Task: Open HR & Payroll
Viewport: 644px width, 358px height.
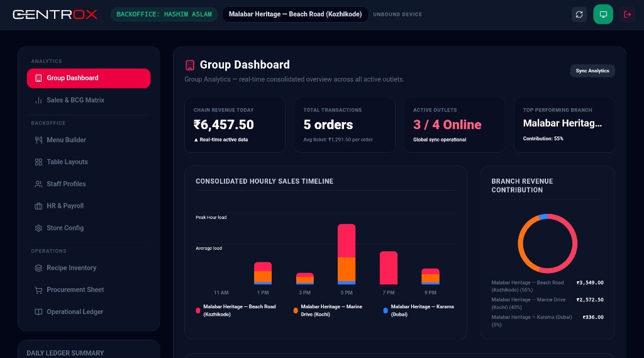Action: click(89, 206)
